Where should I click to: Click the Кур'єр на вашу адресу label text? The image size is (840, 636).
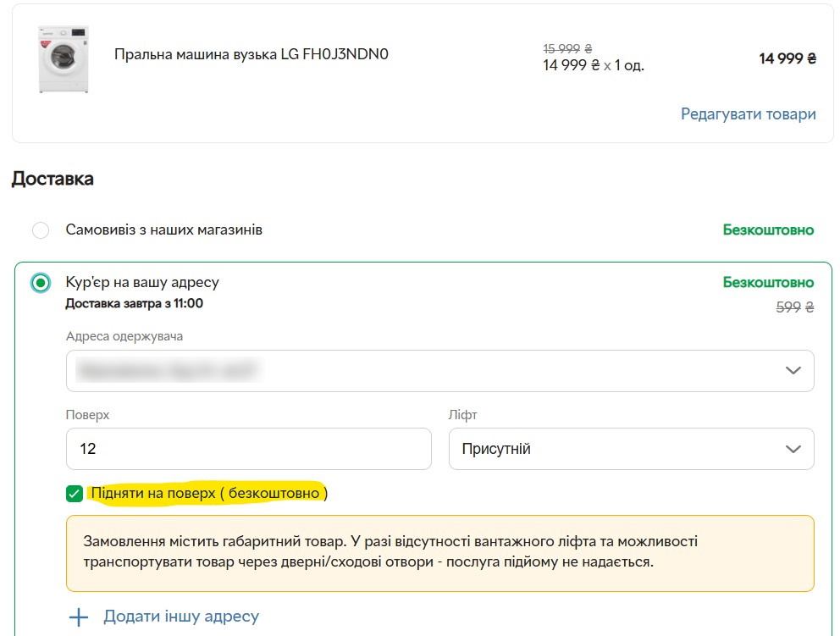(x=142, y=282)
